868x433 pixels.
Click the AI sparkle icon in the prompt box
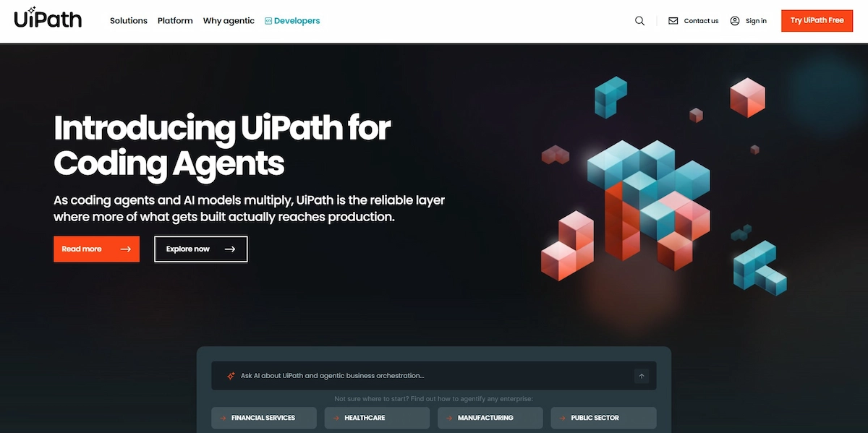[x=231, y=376]
